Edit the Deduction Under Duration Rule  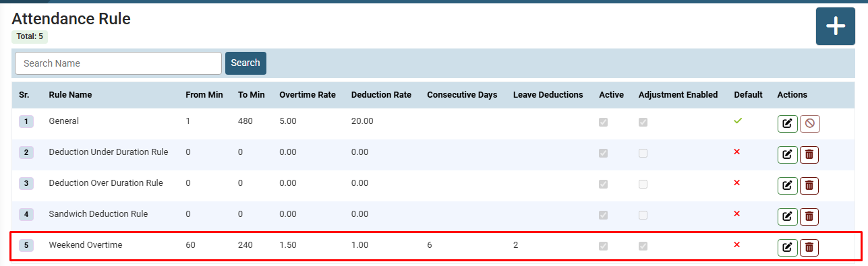[787, 155]
